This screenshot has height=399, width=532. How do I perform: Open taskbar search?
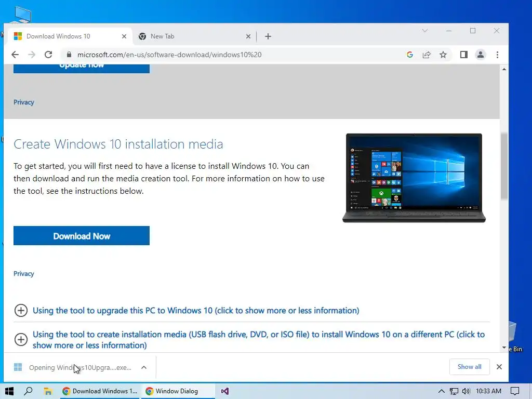pyautogui.click(x=29, y=391)
